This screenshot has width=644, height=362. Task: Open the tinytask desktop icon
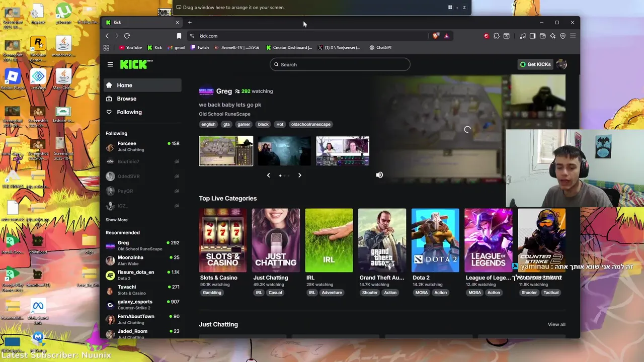pos(38,14)
